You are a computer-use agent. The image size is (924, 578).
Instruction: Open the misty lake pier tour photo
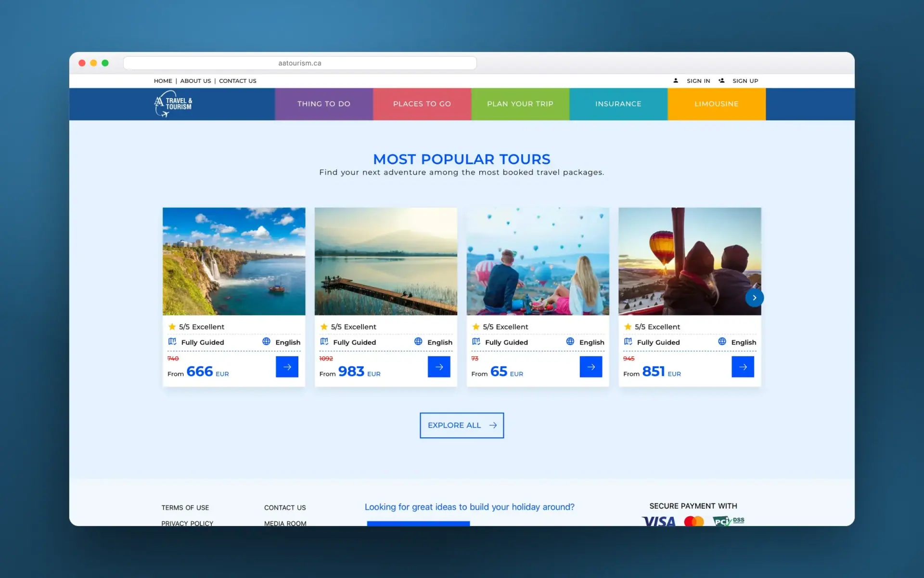click(x=386, y=261)
